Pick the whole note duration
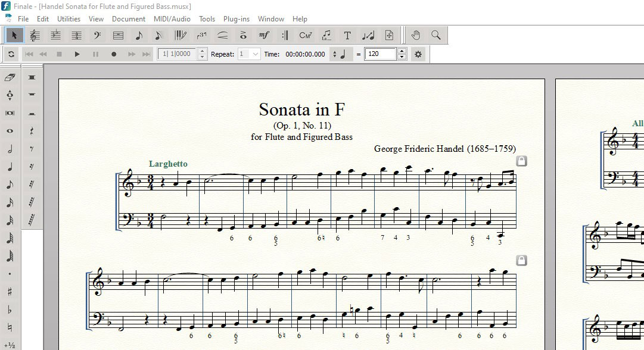The width and height of the screenshot is (644, 350). [10, 131]
